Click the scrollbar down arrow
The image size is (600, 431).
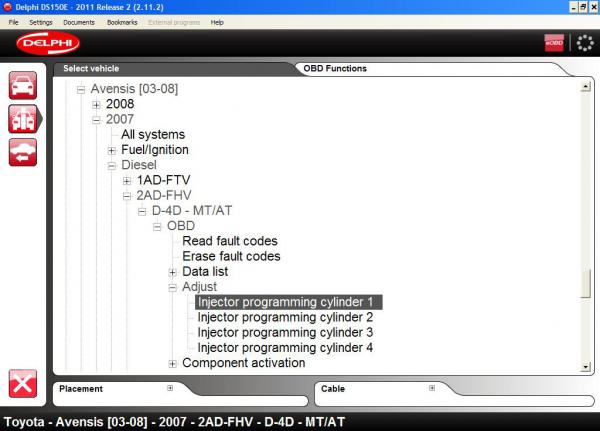585,368
